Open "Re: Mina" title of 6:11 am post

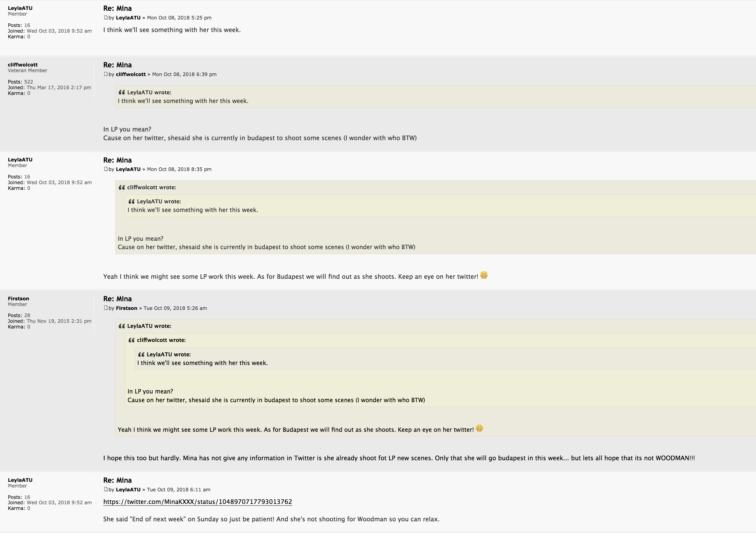[x=118, y=480]
